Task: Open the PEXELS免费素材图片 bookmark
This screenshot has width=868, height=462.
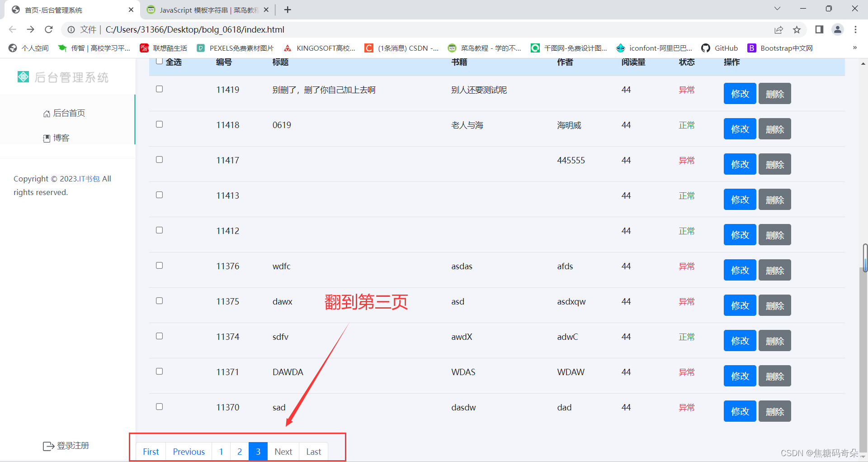Action: coord(235,48)
